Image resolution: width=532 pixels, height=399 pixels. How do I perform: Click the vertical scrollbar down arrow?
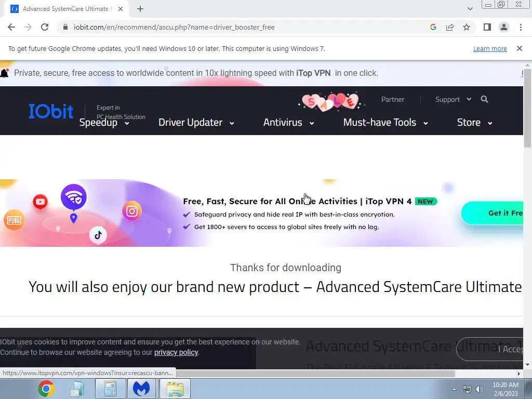527,365
